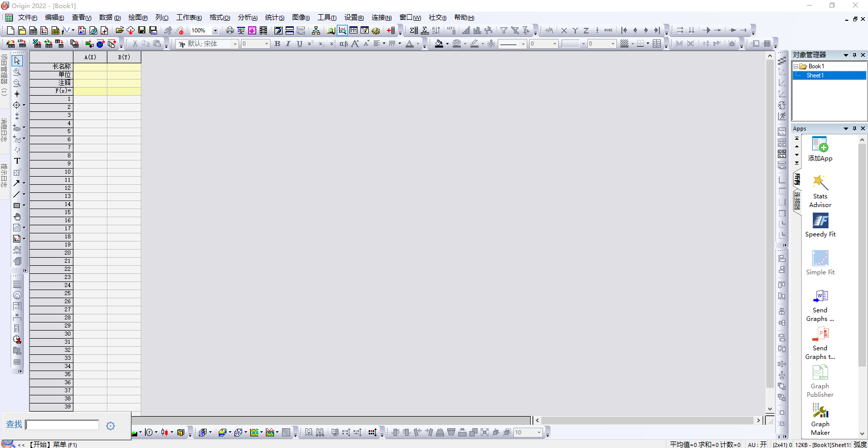This screenshot has width=868, height=448.
Task: Open the font name dropdown
Action: [235, 44]
